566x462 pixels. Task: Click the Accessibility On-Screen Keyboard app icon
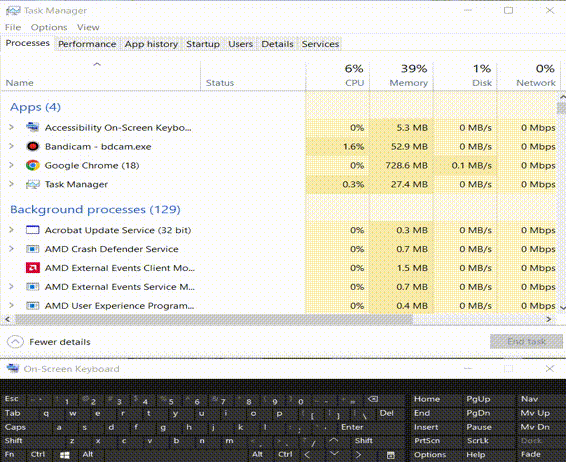coord(32,127)
